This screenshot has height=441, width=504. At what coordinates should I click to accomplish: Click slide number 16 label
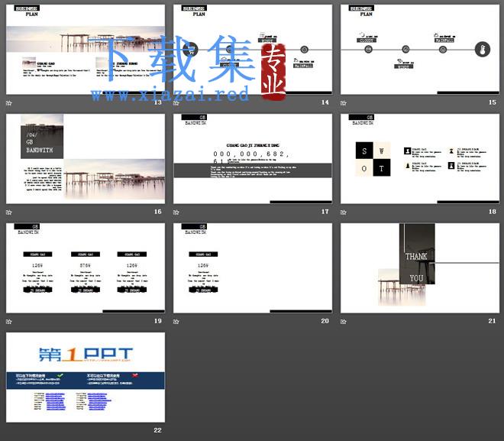pos(157,212)
